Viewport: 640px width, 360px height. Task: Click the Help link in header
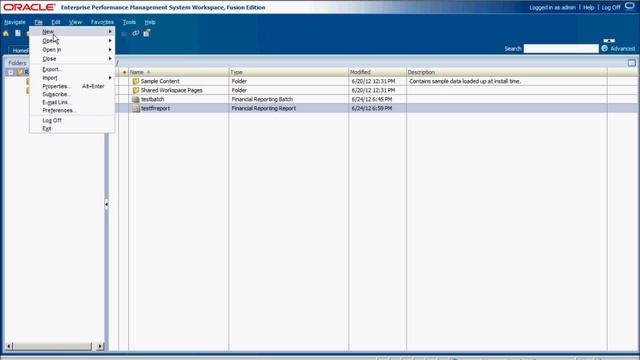coord(588,7)
